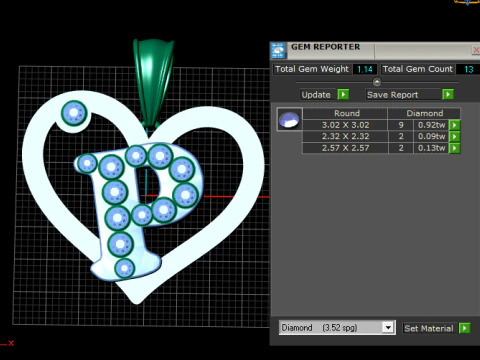Click the Total Gem Weight label

point(312,69)
